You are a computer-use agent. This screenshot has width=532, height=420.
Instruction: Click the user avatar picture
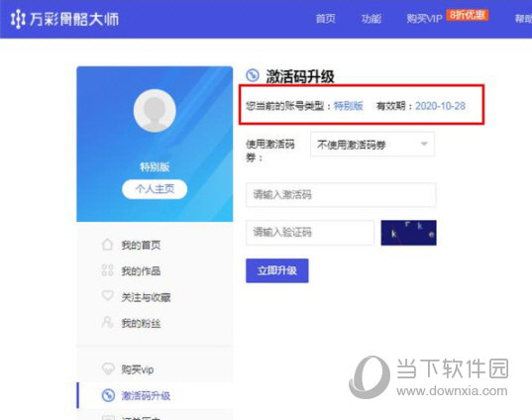pyautogui.click(x=155, y=111)
